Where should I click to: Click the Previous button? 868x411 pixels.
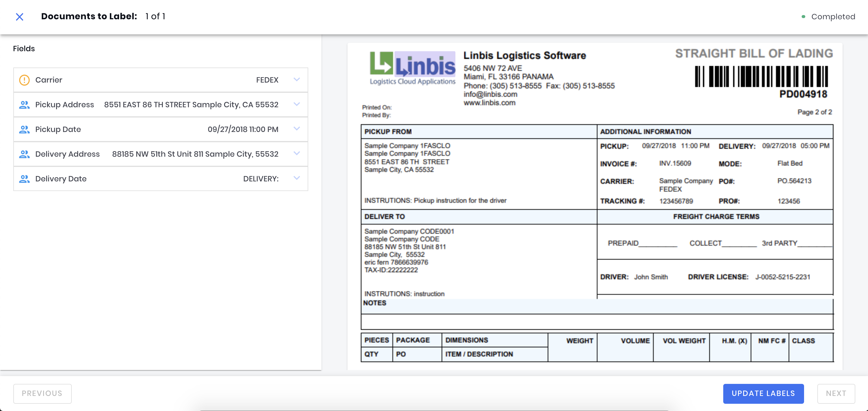(x=43, y=393)
